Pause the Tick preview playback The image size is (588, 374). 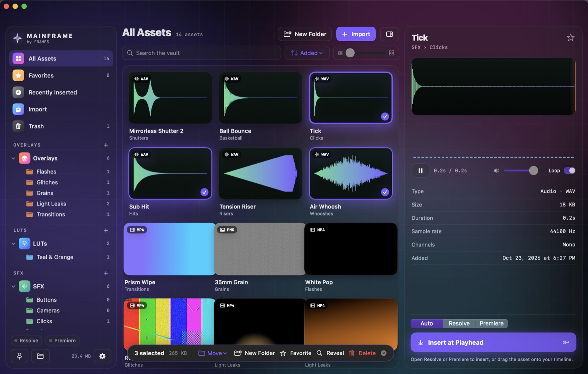[x=420, y=170]
